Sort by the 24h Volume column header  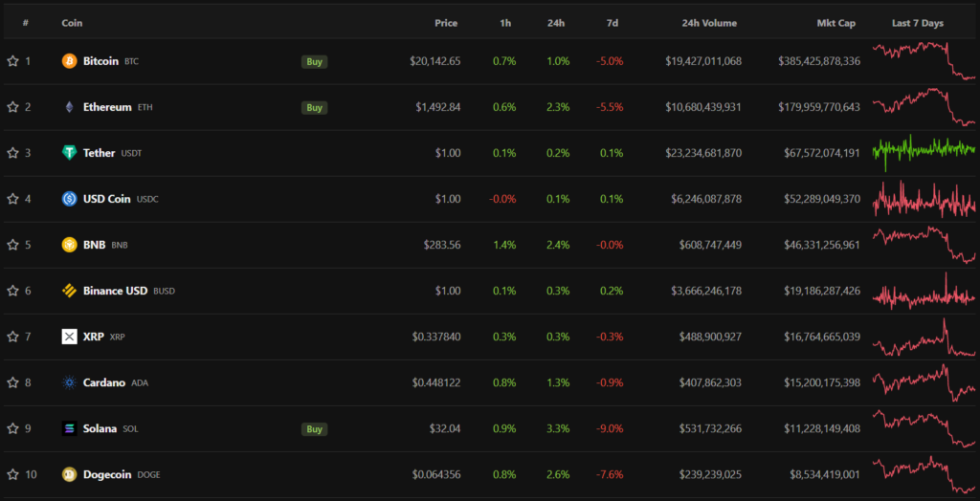point(709,23)
